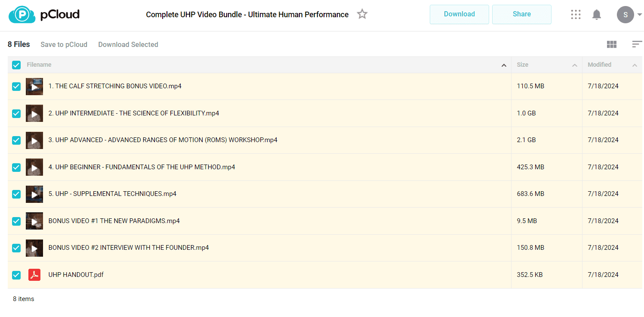Click Save to pCloud
The width and height of the screenshot is (644, 317).
64,44
